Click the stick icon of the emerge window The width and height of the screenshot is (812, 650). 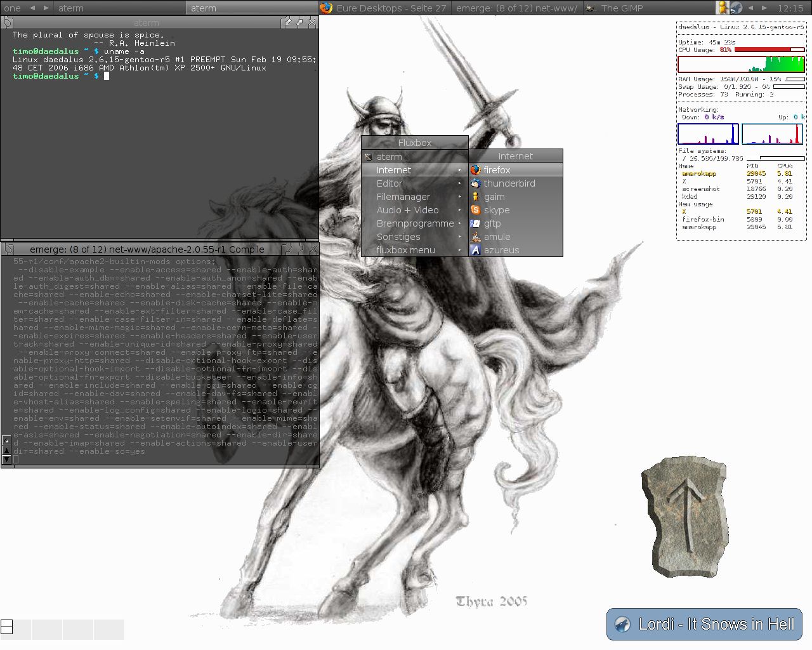click(x=8, y=249)
